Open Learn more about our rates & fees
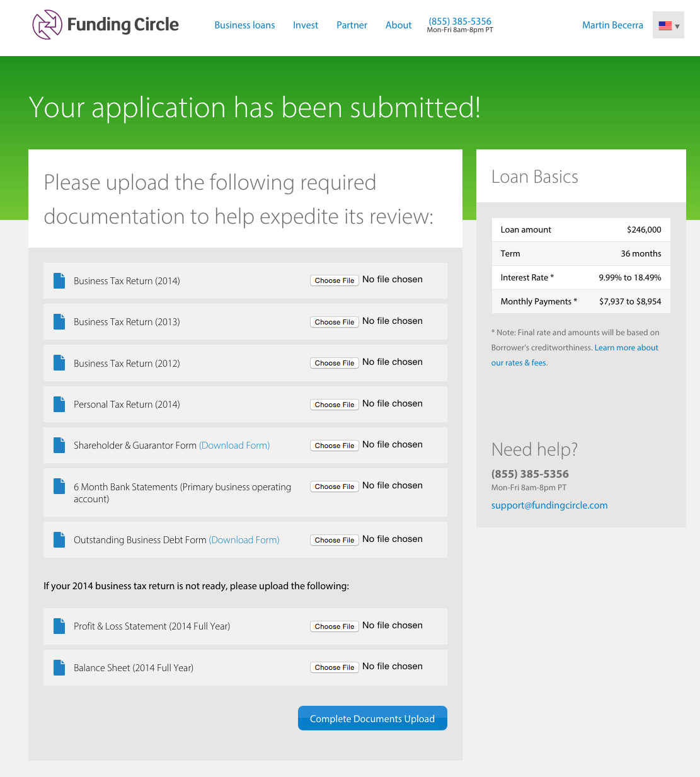This screenshot has width=700, height=777. [x=626, y=348]
